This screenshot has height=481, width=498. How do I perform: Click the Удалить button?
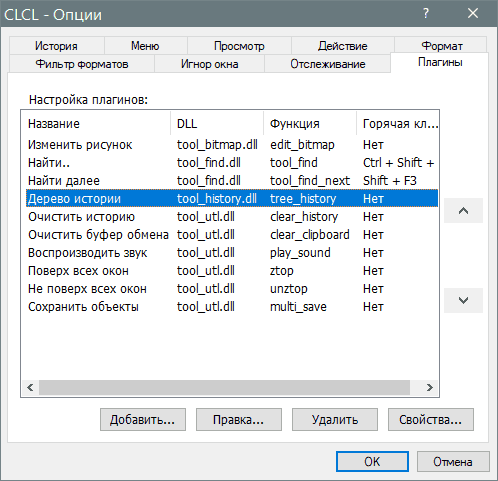(335, 420)
